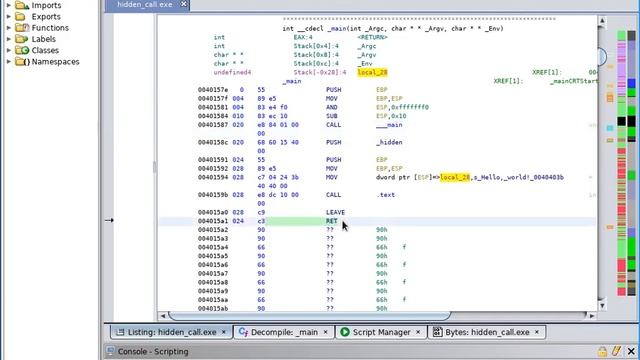Close the Bytes: hidden_call.exe tab
The image size is (640, 360).
point(537,332)
